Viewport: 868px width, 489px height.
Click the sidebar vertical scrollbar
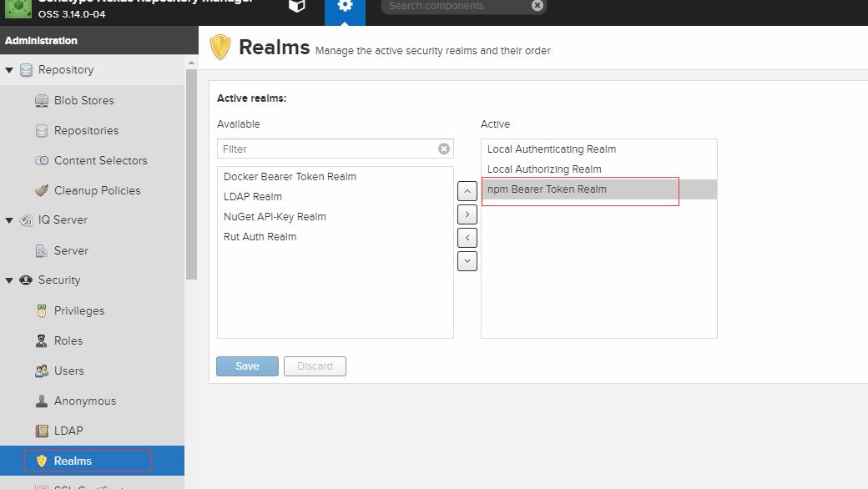coord(191,174)
